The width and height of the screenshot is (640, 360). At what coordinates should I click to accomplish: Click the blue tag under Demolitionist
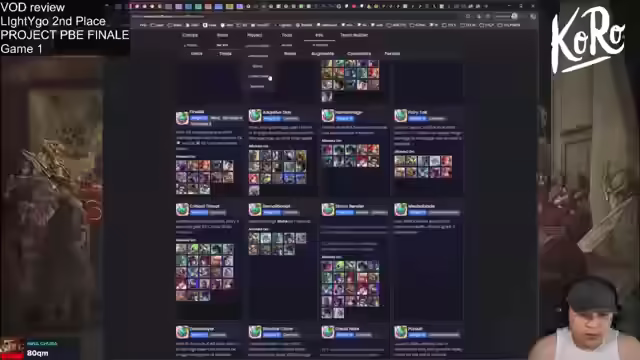tap(271, 213)
